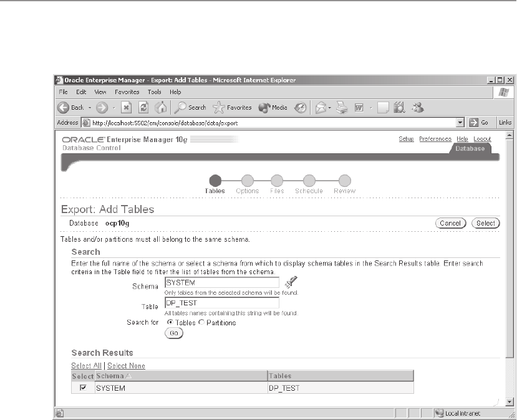Click the Tables step in the wizard train
Screen dimensions: 517x420
(215, 181)
